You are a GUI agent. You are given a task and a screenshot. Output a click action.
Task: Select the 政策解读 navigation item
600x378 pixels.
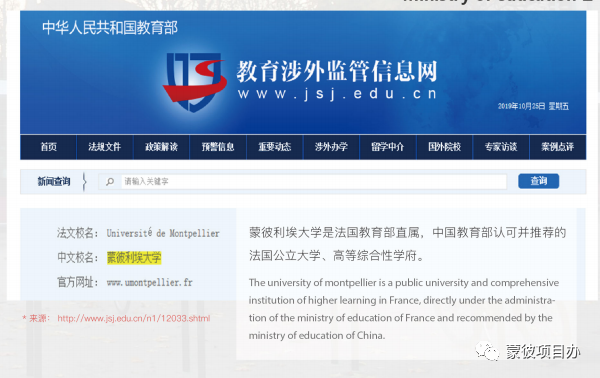coord(161,147)
